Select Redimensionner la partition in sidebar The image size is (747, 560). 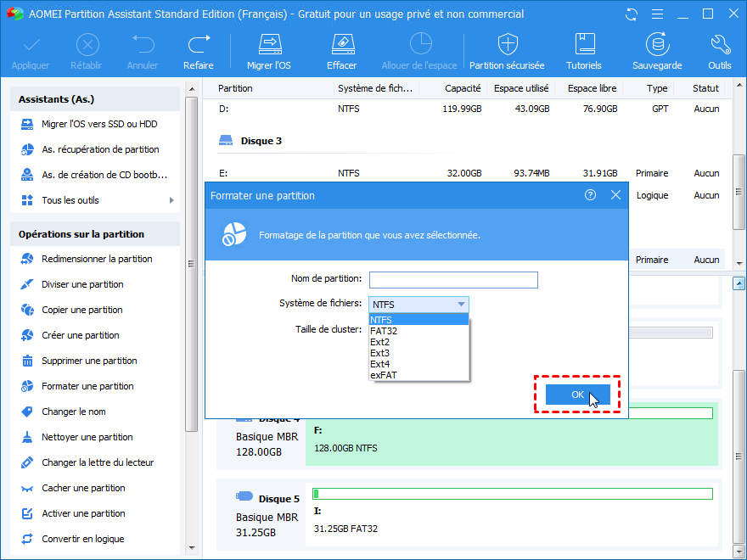point(97,259)
